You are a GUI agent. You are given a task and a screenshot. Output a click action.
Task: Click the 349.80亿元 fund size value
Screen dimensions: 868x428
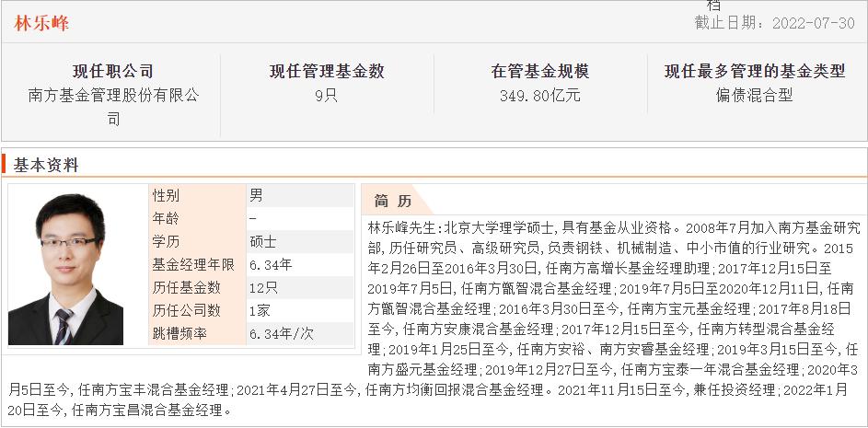point(540,95)
